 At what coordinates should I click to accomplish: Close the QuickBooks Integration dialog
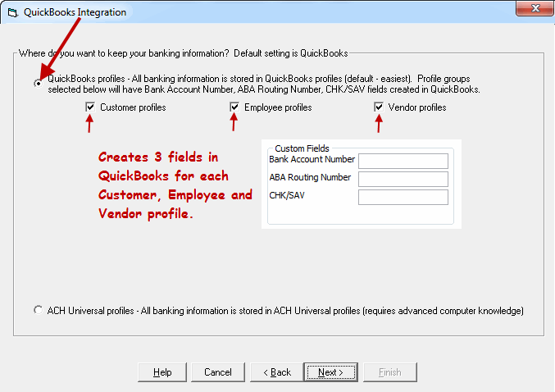click(x=535, y=8)
